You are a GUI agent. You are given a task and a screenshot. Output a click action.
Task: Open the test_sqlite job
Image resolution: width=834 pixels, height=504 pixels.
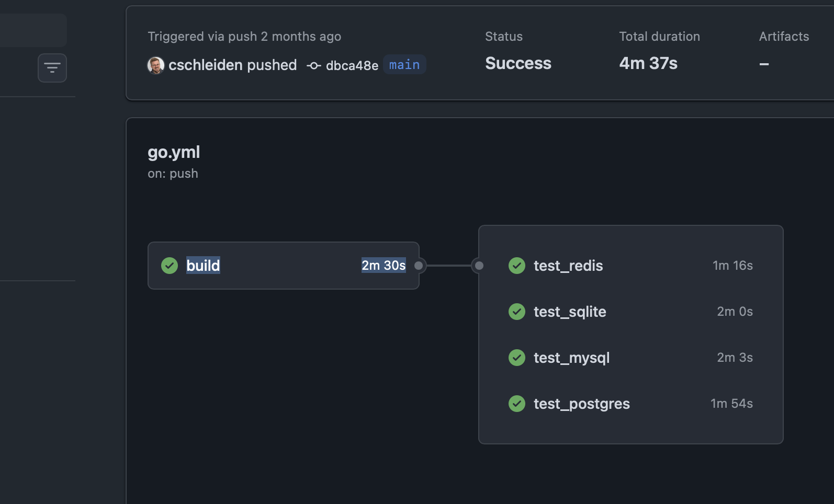(x=630, y=312)
